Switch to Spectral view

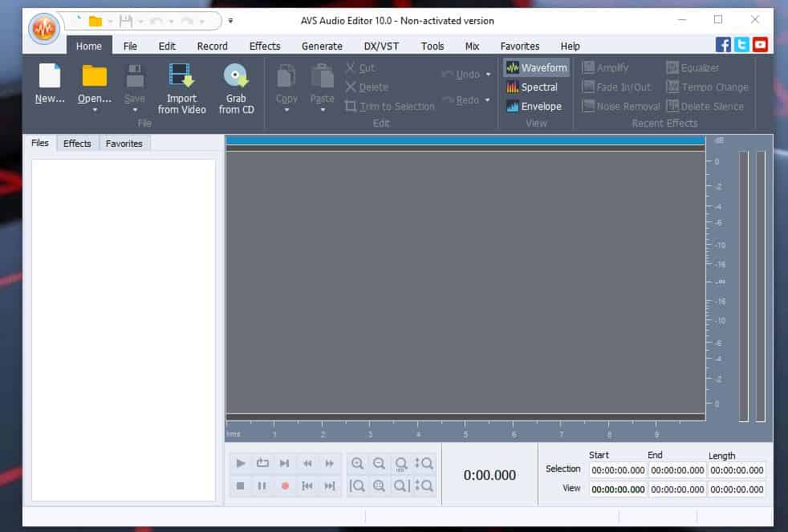pos(532,87)
